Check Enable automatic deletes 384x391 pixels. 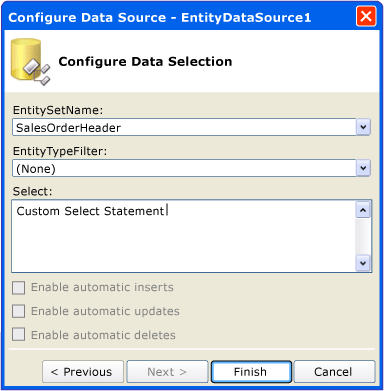coord(18,335)
